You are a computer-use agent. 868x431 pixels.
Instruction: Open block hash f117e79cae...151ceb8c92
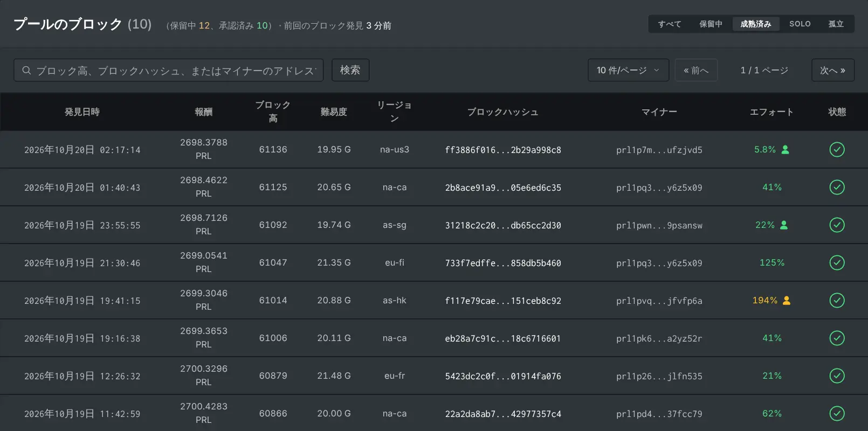[503, 301]
